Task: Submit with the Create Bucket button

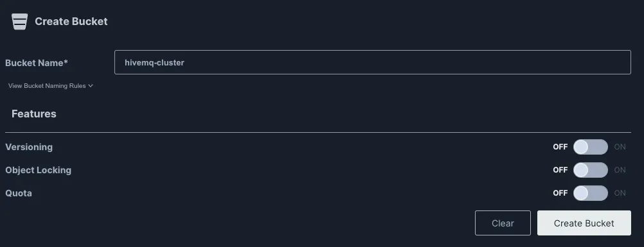Action: pyautogui.click(x=584, y=223)
